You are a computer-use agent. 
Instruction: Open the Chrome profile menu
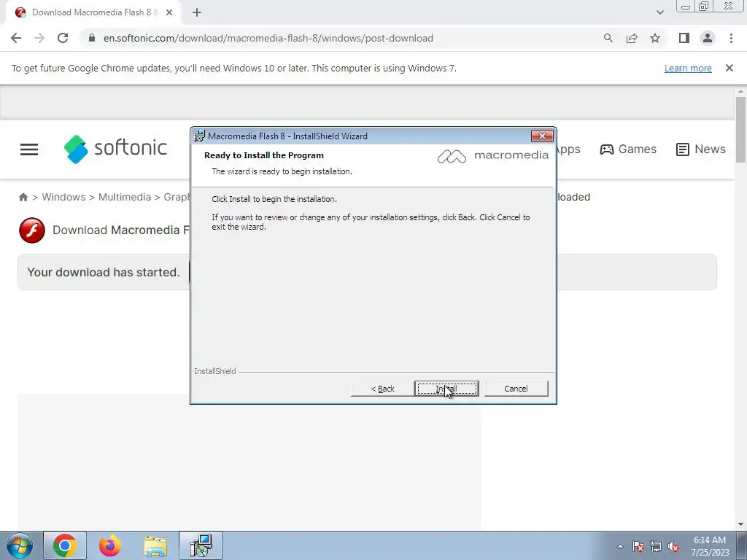pos(708,38)
